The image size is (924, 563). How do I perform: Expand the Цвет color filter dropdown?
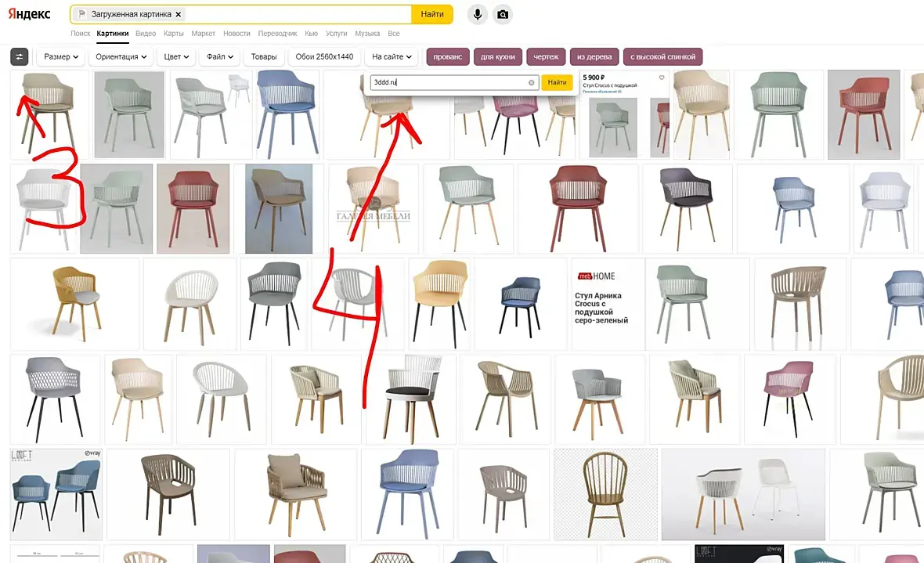[x=176, y=56]
